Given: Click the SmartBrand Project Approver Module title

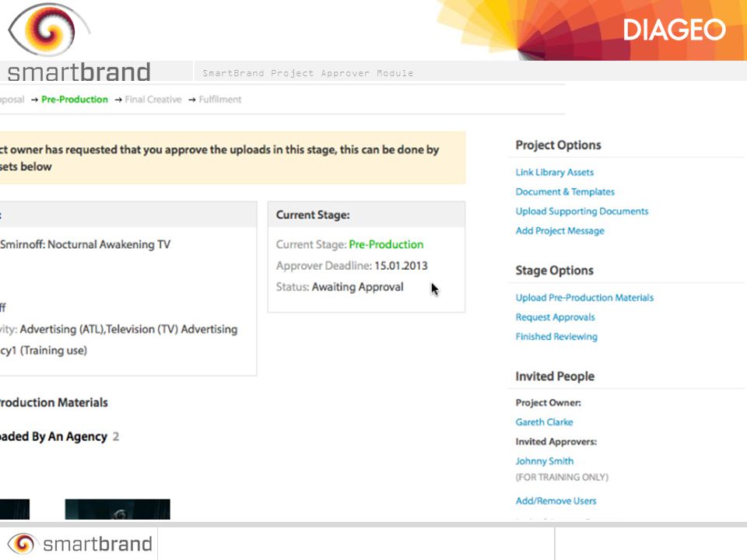Looking at the screenshot, I should (308, 73).
